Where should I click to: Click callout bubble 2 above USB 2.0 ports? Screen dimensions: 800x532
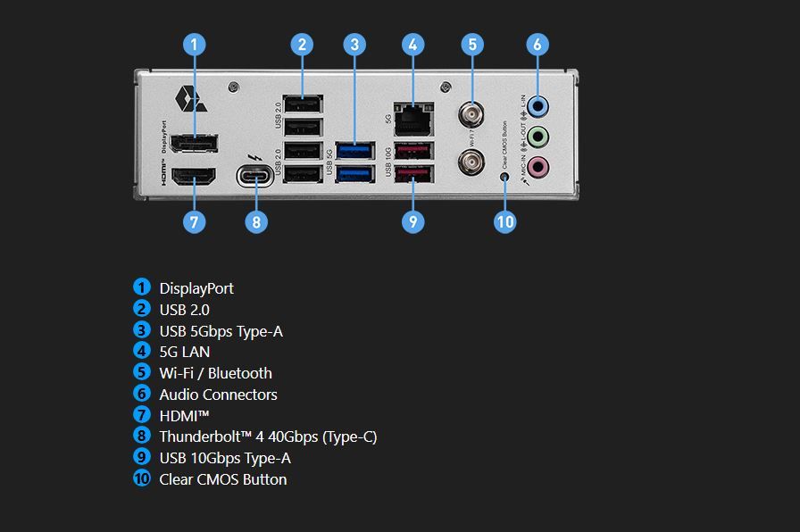coord(302,45)
